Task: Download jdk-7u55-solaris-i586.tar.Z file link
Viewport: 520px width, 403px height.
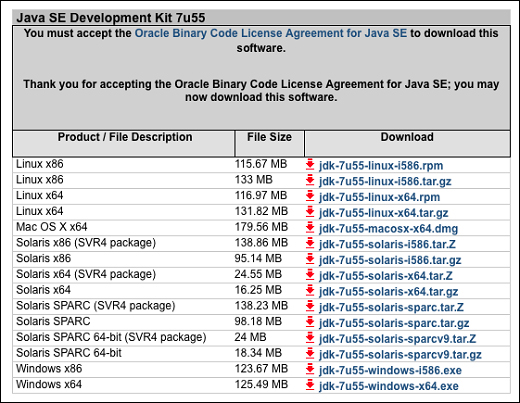Action: [387, 244]
